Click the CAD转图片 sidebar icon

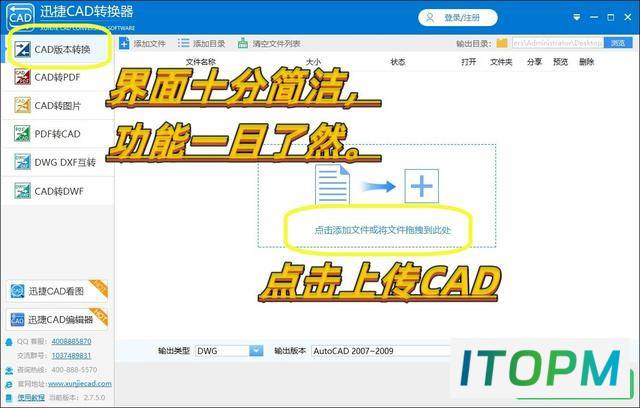point(22,105)
